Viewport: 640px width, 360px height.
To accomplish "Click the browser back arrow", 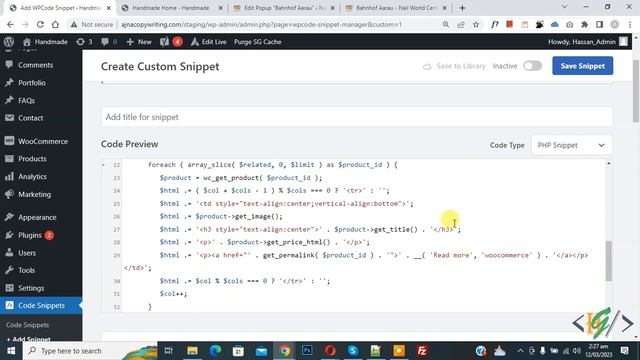I will [x=10, y=24].
